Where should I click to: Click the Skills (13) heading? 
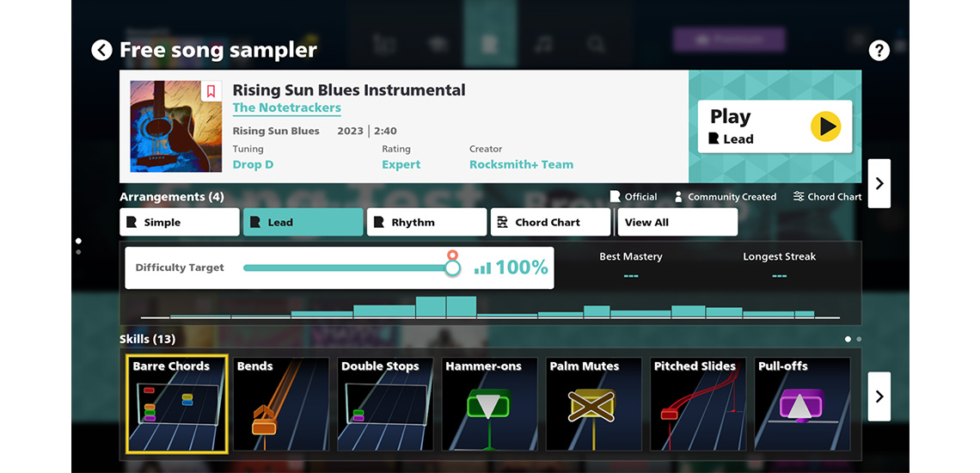[x=148, y=339]
